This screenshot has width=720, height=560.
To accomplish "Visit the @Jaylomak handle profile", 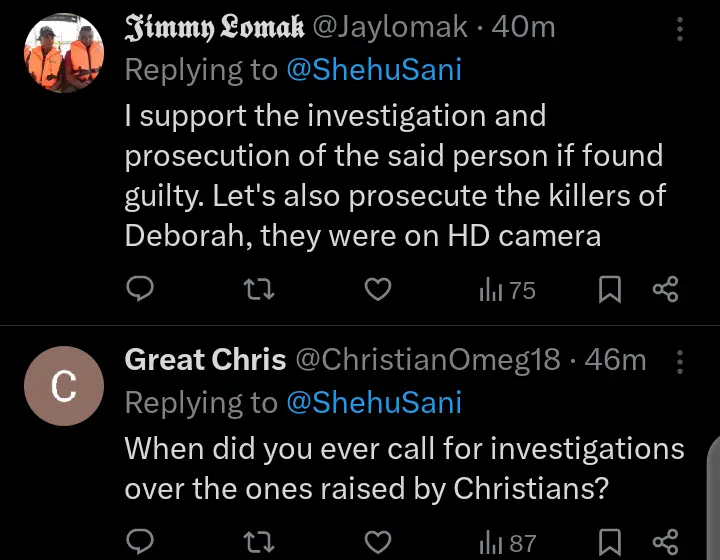I will [x=390, y=27].
